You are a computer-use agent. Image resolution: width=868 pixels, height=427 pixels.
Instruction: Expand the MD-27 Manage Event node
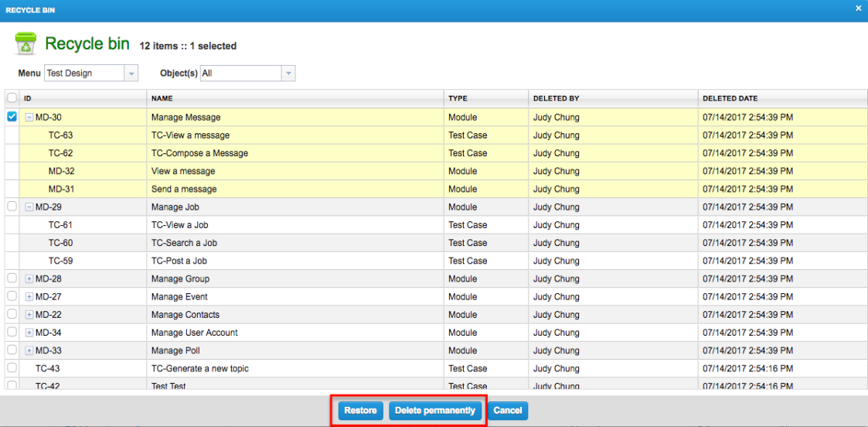click(29, 297)
